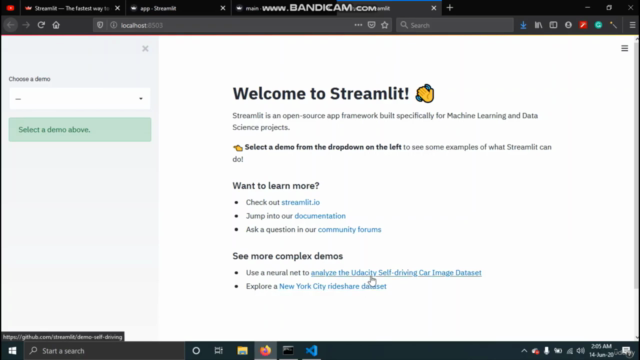Click the 'Select a demo above.' message

click(80, 129)
